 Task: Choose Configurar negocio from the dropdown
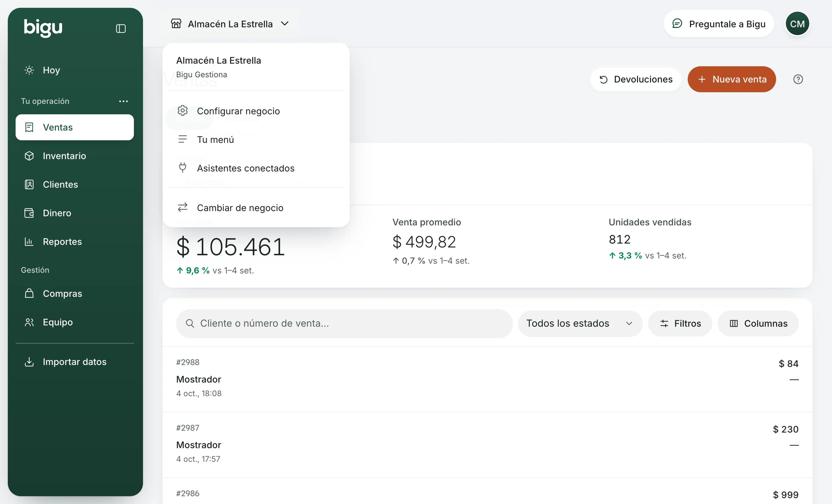click(256, 111)
